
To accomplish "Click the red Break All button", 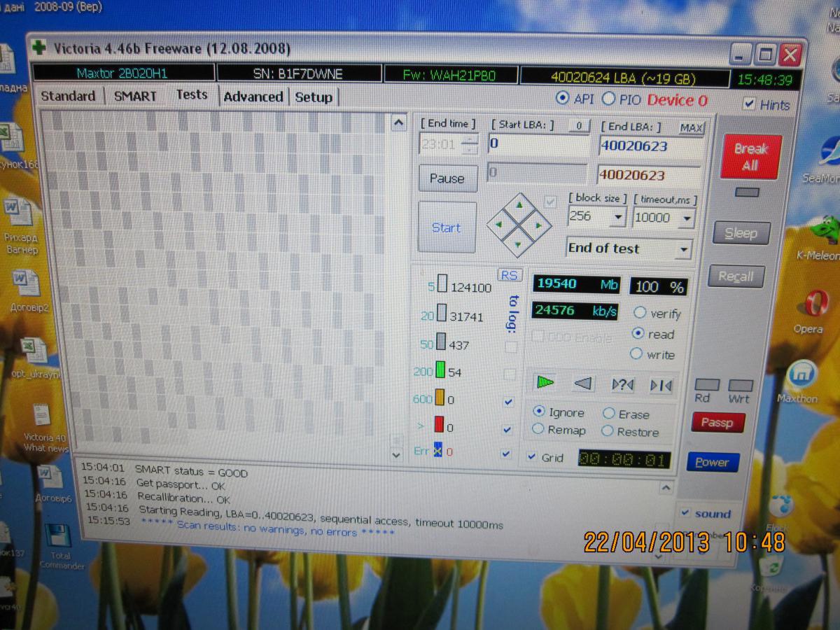I will [x=750, y=157].
